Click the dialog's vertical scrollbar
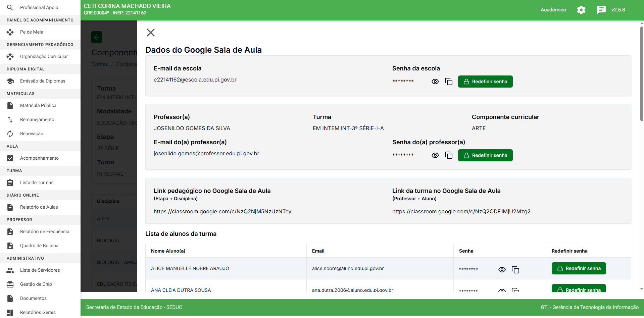The width and height of the screenshot is (644, 318). pyautogui.click(x=642, y=74)
